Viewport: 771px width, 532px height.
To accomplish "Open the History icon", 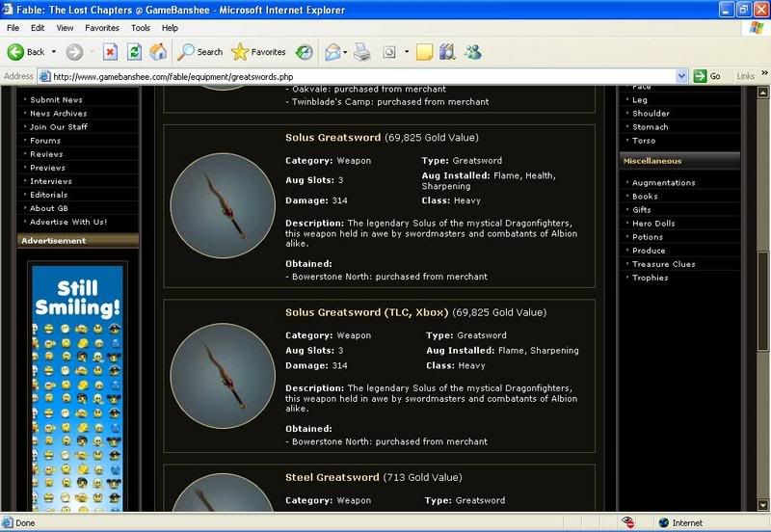I will 304,52.
